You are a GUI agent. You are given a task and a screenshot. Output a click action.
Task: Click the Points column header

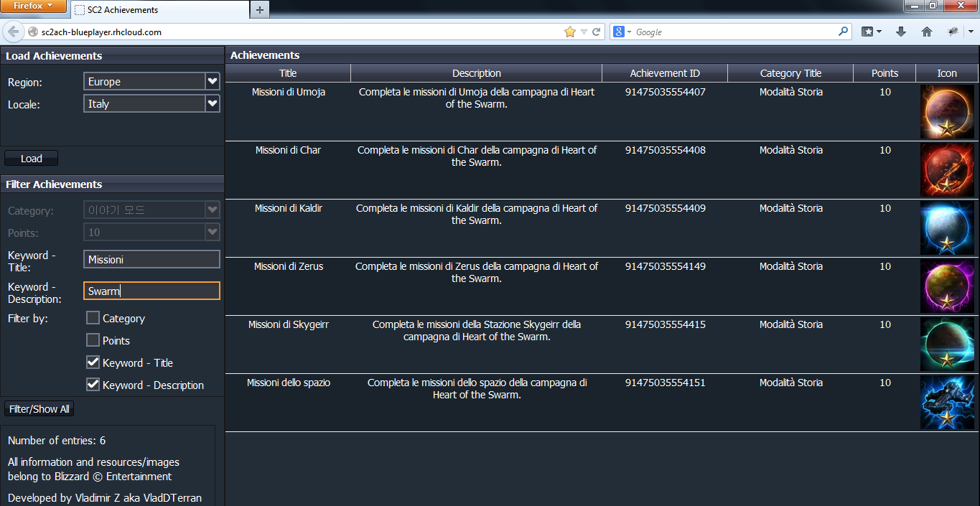885,73
